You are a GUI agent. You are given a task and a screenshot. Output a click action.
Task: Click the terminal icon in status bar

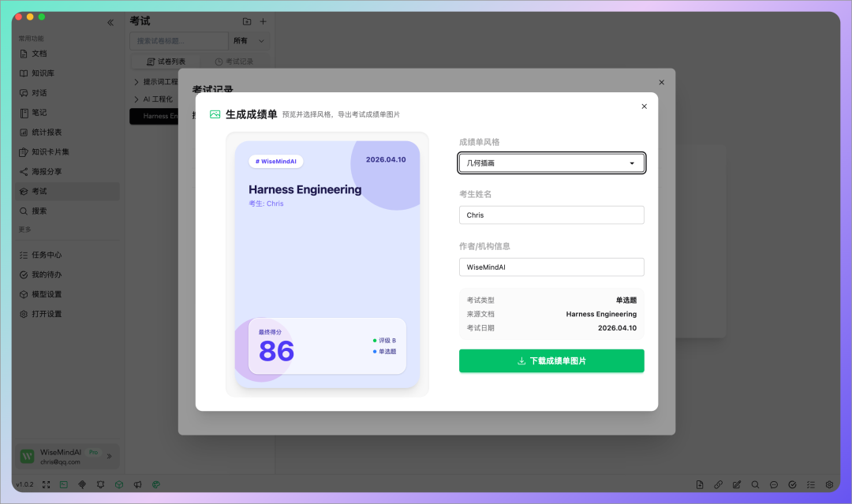pyautogui.click(x=64, y=484)
